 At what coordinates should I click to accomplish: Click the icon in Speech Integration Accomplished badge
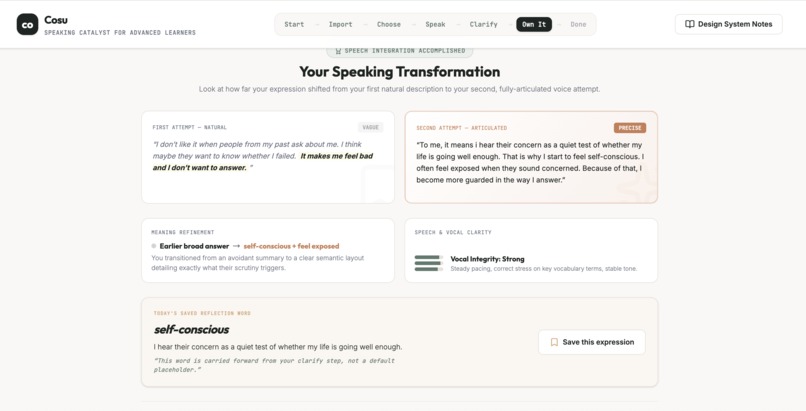pos(338,51)
